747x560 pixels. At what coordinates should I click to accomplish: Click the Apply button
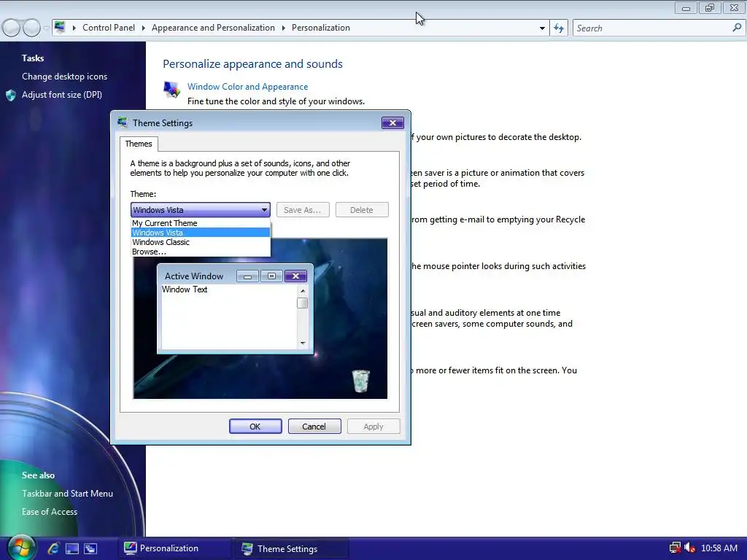click(x=373, y=426)
